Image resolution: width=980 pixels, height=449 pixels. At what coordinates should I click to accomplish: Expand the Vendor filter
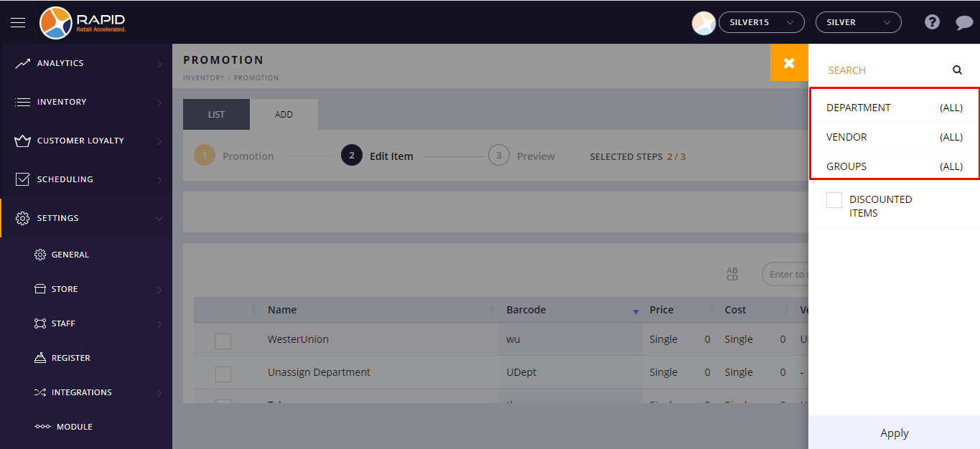[x=894, y=137]
